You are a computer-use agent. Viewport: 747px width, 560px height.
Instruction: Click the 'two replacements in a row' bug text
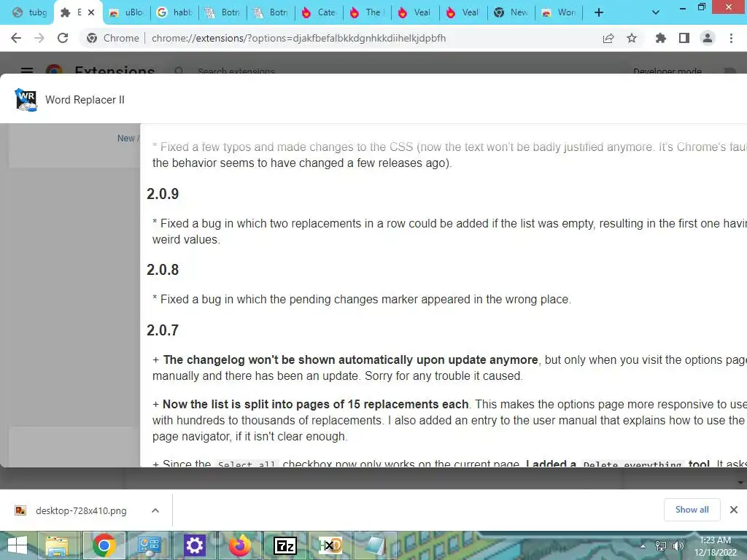click(449, 231)
